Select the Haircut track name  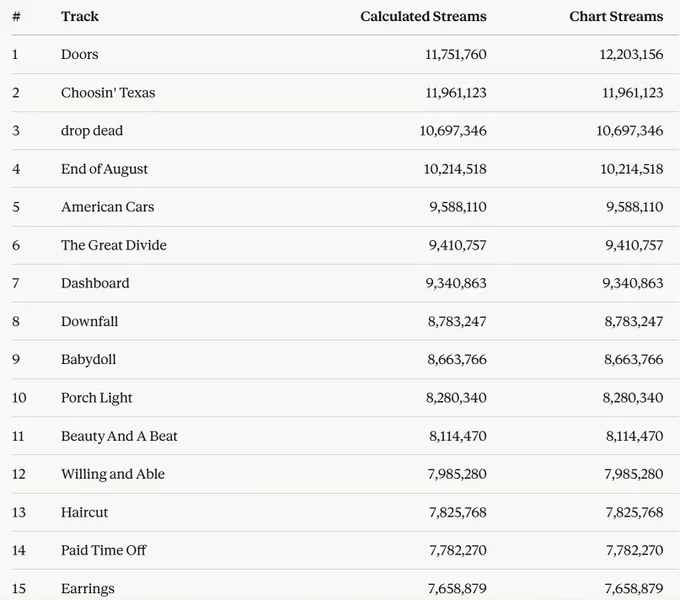(85, 512)
